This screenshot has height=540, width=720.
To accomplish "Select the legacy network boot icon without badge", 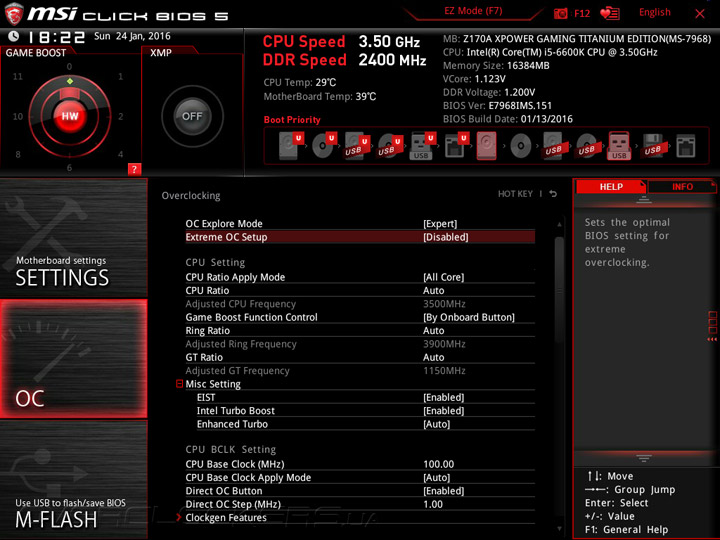I will (686, 146).
